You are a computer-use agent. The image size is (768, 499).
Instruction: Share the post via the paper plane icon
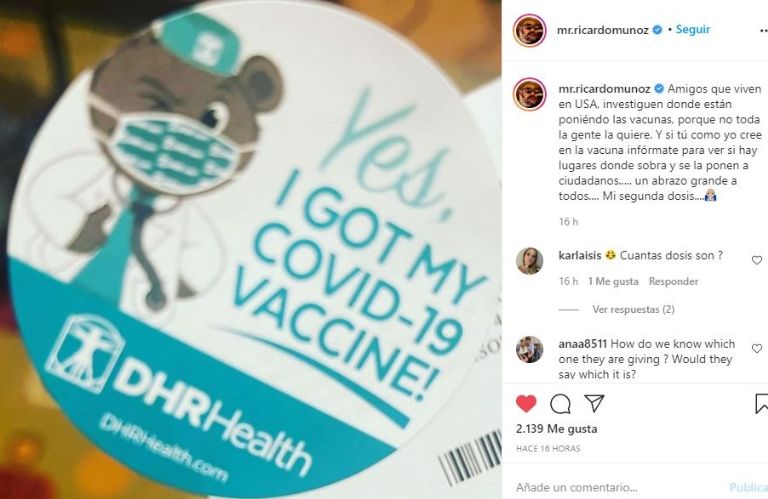(594, 403)
